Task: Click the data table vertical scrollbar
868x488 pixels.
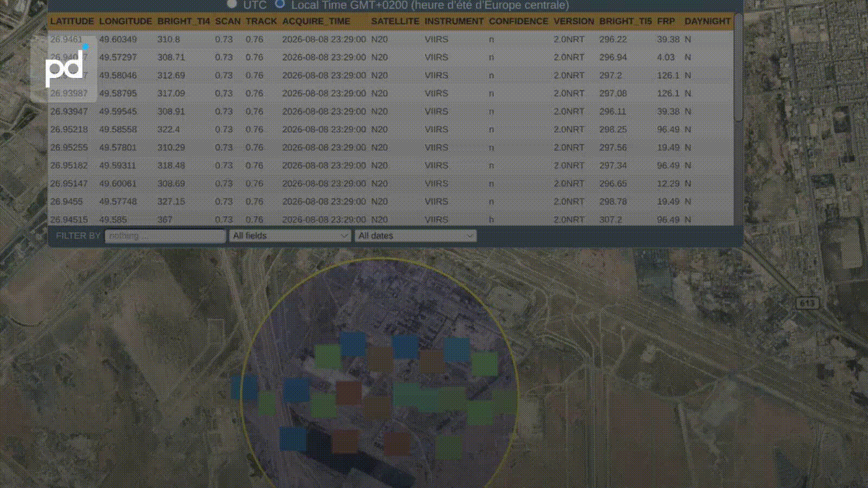Action: click(x=738, y=68)
